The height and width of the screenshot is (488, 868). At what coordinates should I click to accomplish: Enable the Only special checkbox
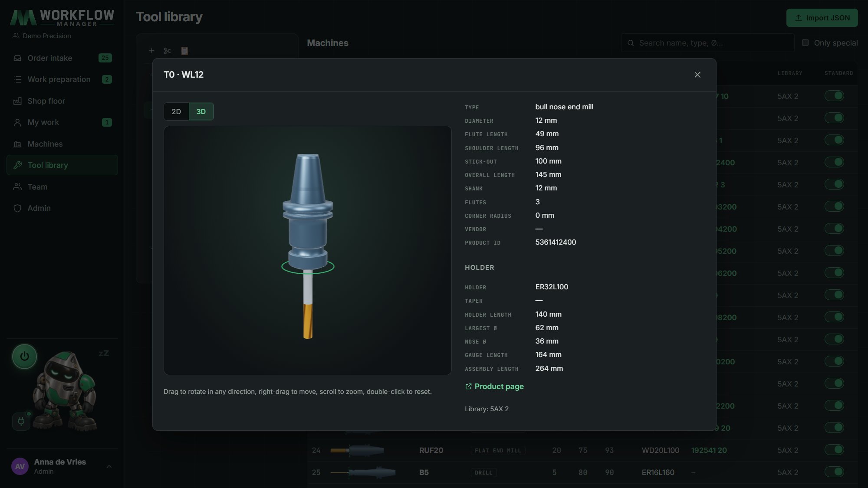click(x=805, y=43)
